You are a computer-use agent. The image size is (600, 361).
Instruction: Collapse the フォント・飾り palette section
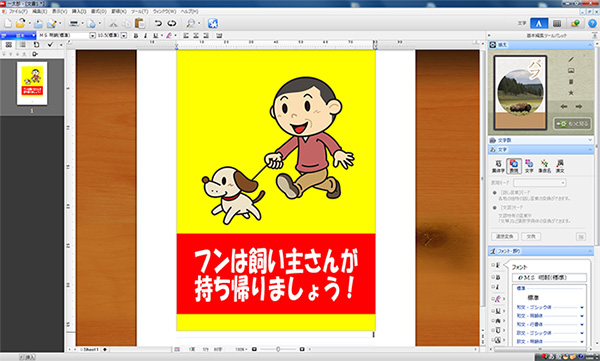(x=541, y=251)
